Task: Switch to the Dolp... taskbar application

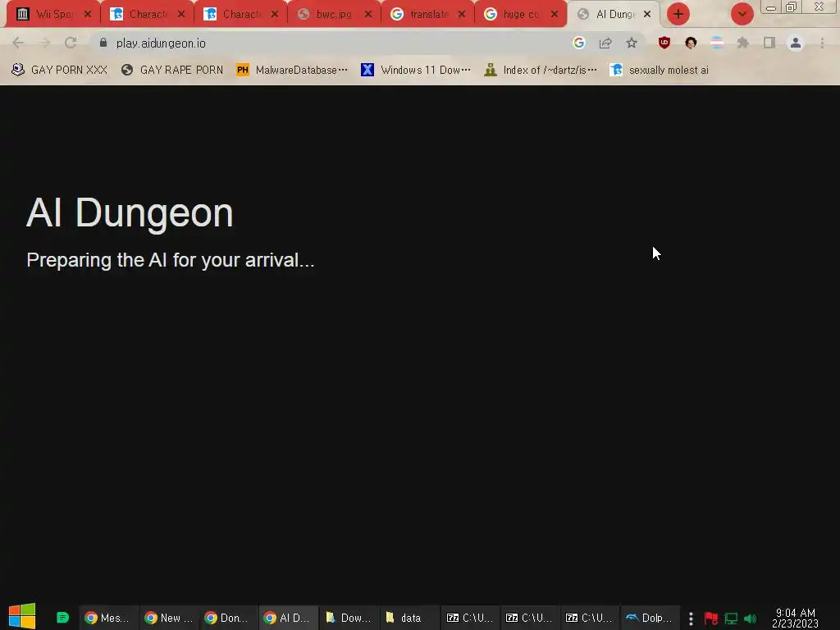Action: (x=650, y=618)
